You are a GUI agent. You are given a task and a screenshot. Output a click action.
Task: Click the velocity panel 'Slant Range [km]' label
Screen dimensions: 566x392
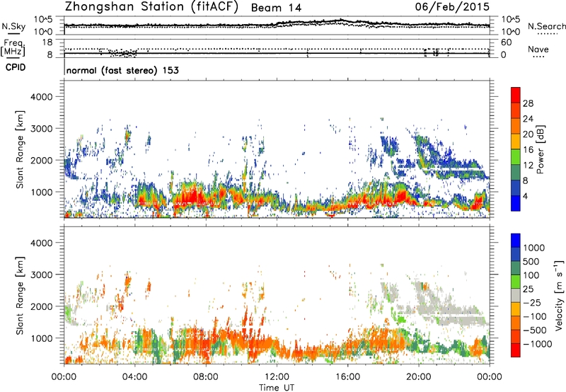pos(20,296)
